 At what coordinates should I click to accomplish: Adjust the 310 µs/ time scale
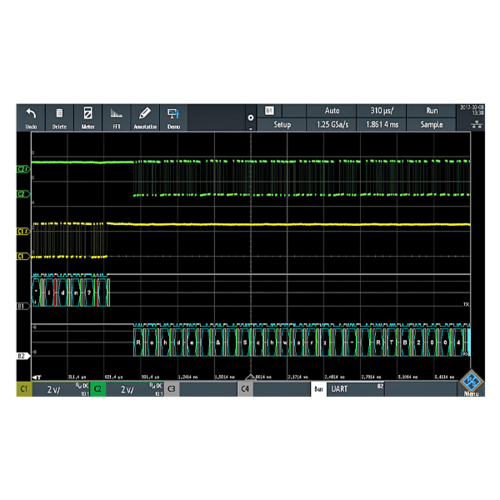pyautogui.click(x=382, y=111)
